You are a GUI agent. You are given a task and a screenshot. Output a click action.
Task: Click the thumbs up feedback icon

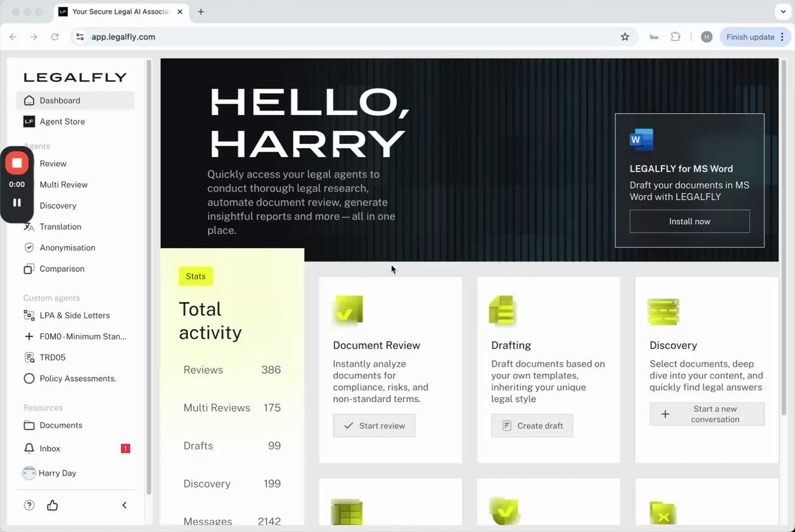click(52, 505)
